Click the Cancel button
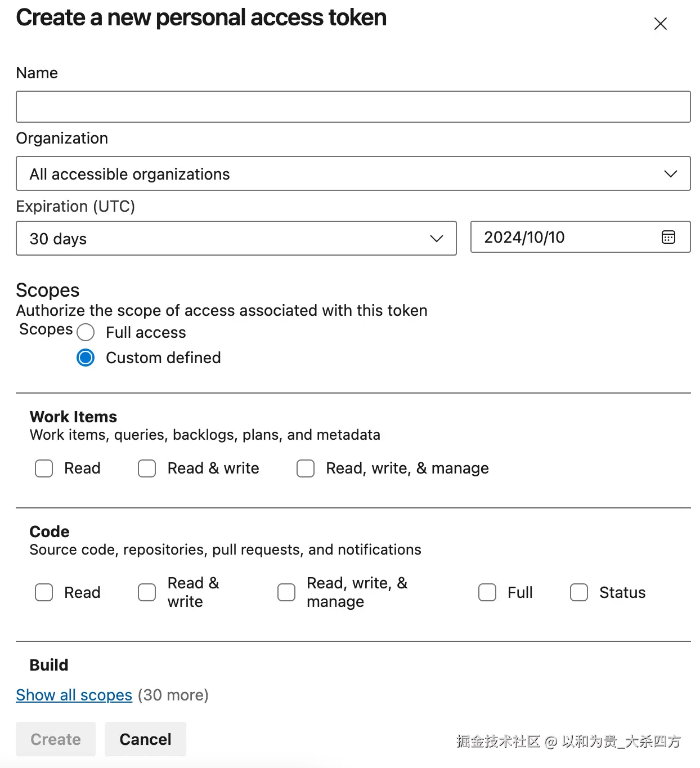This screenshot has height=768, width=700. coord(145,739)
